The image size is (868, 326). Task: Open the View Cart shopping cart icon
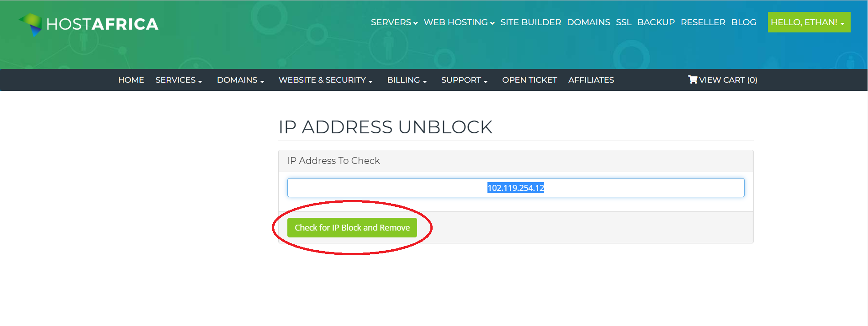(x=693, y=80)
